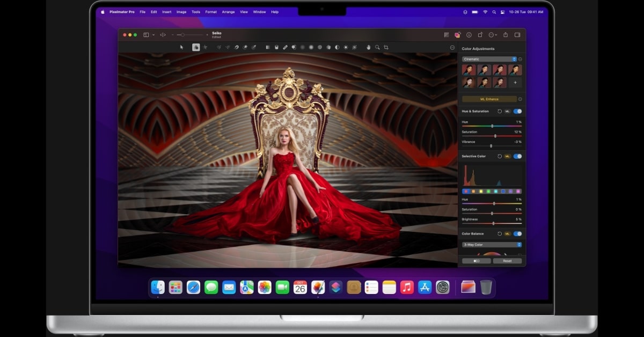Open Shortcuts app in the Dock
The height and width of the screenshot is (337, 644).
coord(336,288)
